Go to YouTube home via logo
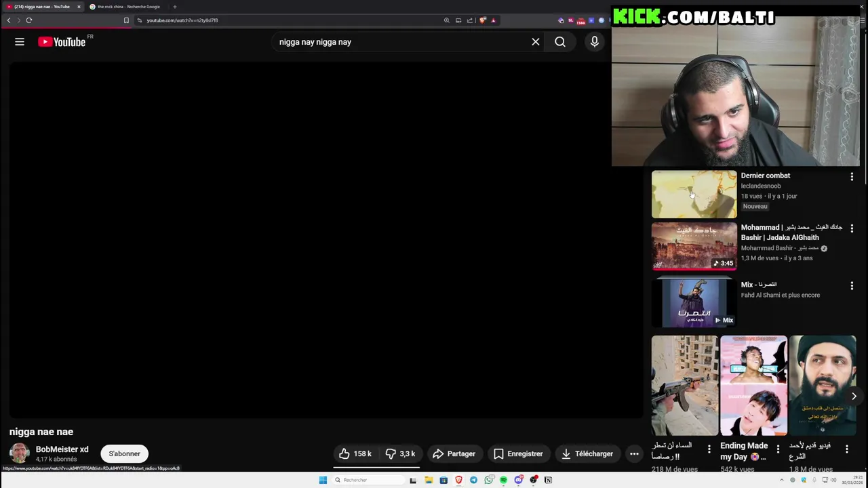 (x=62, y=42)
